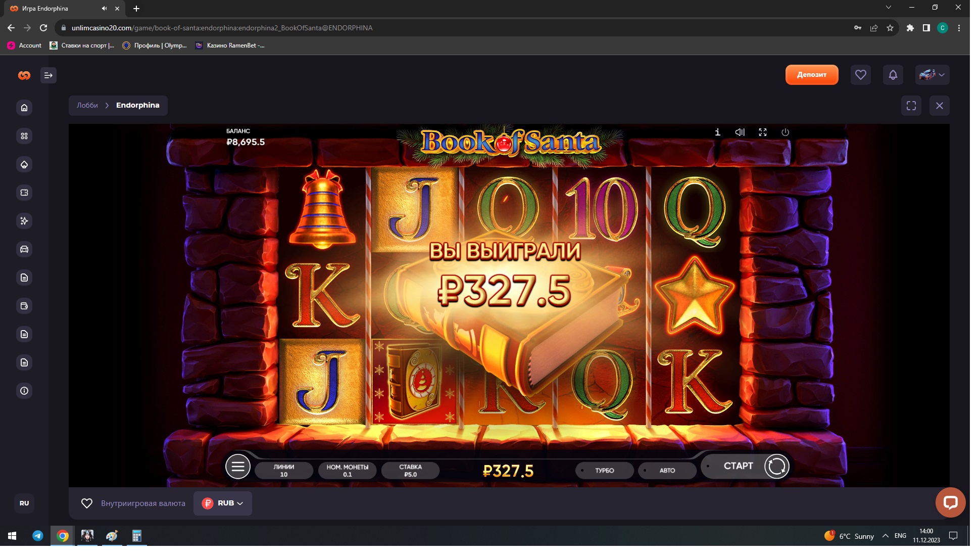Open the ЛИНИИ lines selector
The width and height of the screenshot is (980, 555).
point(284,470)
